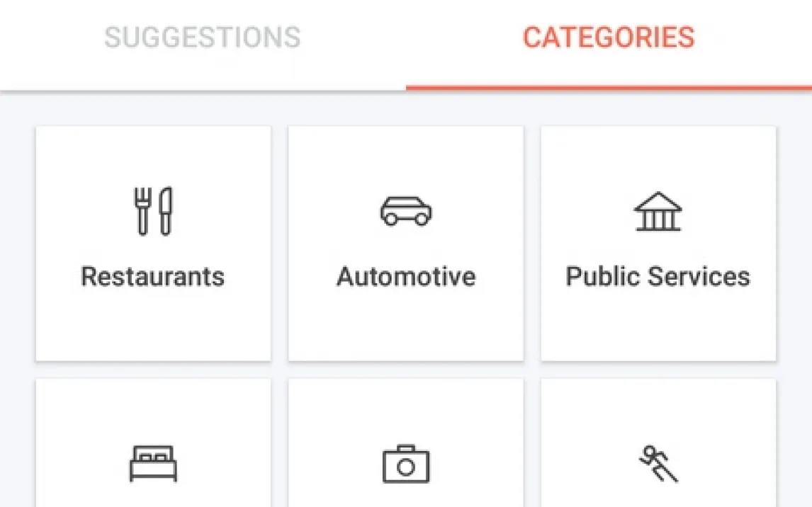Switch to the Suggestions tab
This screenshot has width=812, height=507.
point(203,38)
